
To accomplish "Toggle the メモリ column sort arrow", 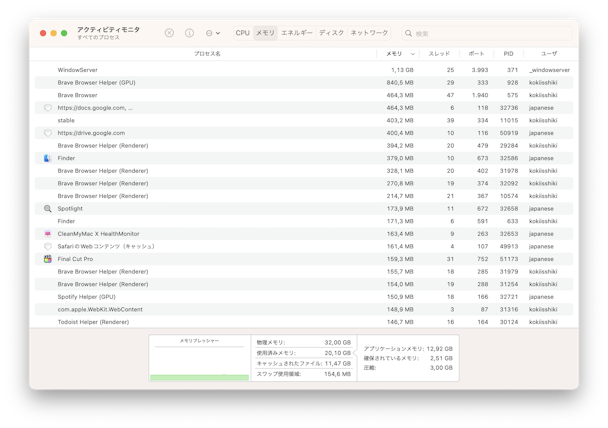I will [413, 54].
